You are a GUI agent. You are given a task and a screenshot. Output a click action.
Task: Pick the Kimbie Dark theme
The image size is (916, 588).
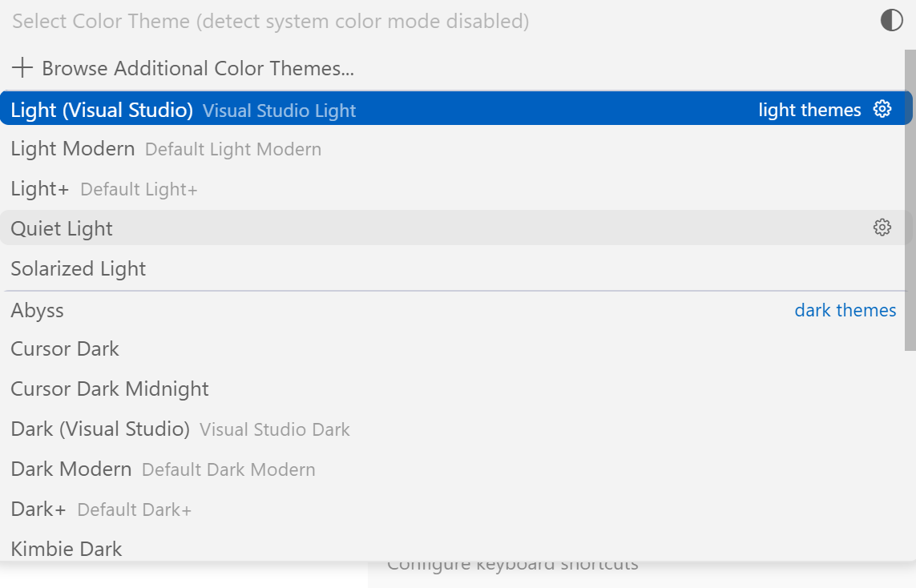click(x=456, y=548)
